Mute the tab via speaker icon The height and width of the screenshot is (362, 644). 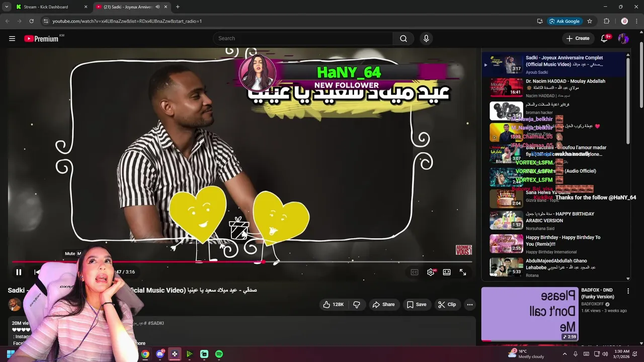(x=157, y=7)
